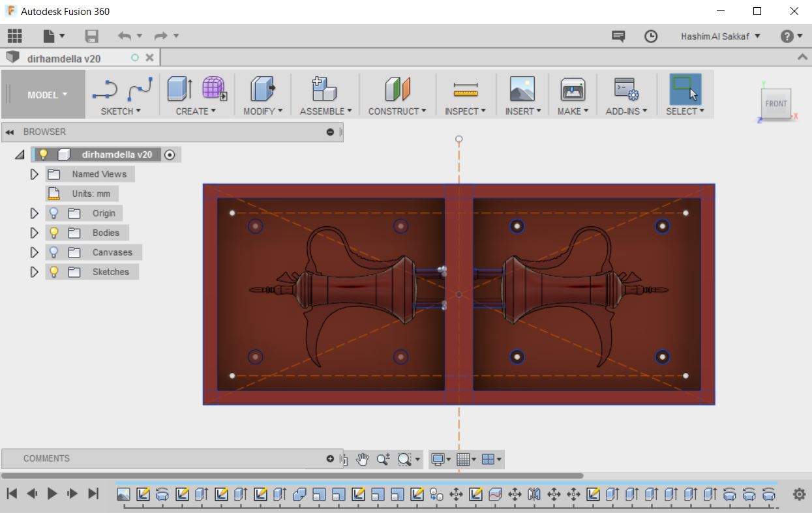Click the Extrude box icon in Create
Screen dimensions: 812x513
(x=179, y=89)
